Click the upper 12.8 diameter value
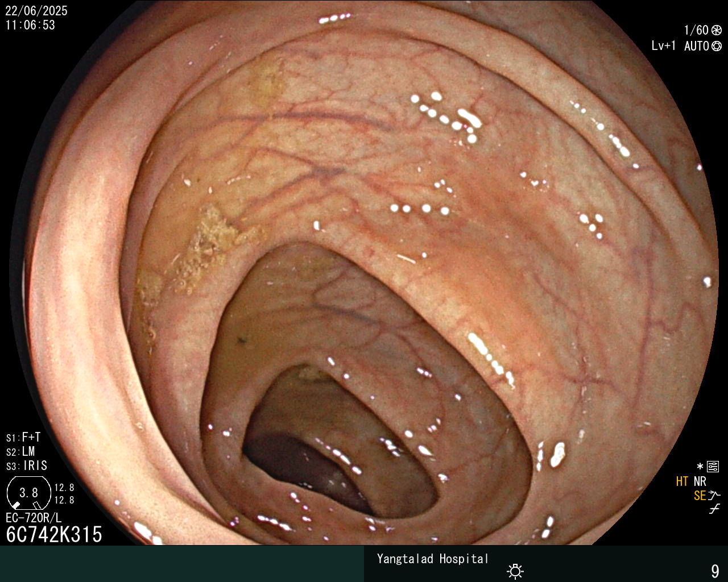This screenshot has width=728, height=582. (64, 488)
